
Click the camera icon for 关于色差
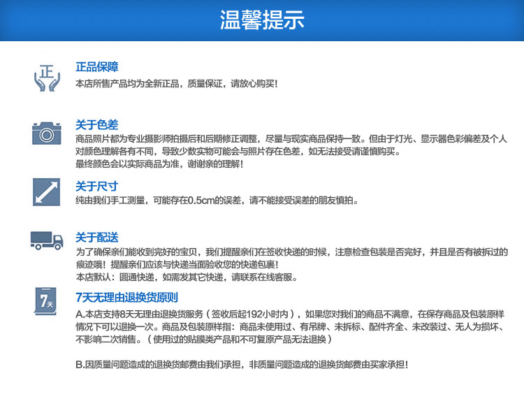[x=46, y=133]
